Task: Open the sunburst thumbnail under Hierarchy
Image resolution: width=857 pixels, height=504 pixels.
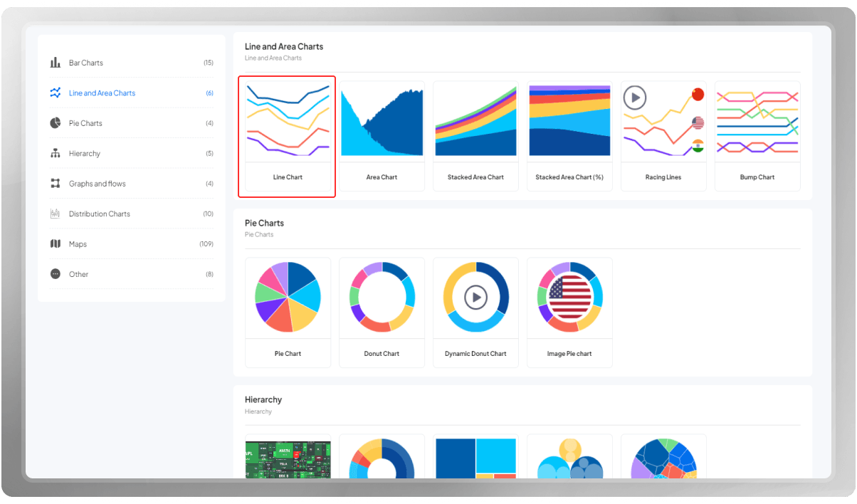Action: coord(382,458)
